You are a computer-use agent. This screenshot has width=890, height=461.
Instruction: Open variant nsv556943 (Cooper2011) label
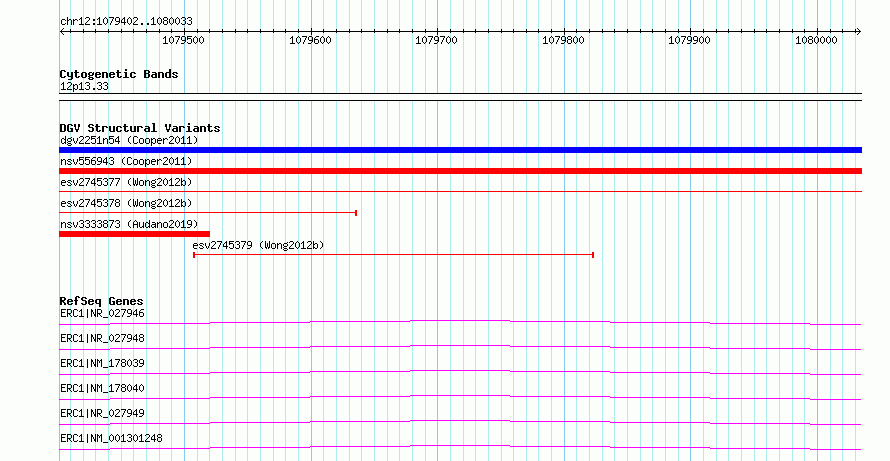click(x=126, y=161)
